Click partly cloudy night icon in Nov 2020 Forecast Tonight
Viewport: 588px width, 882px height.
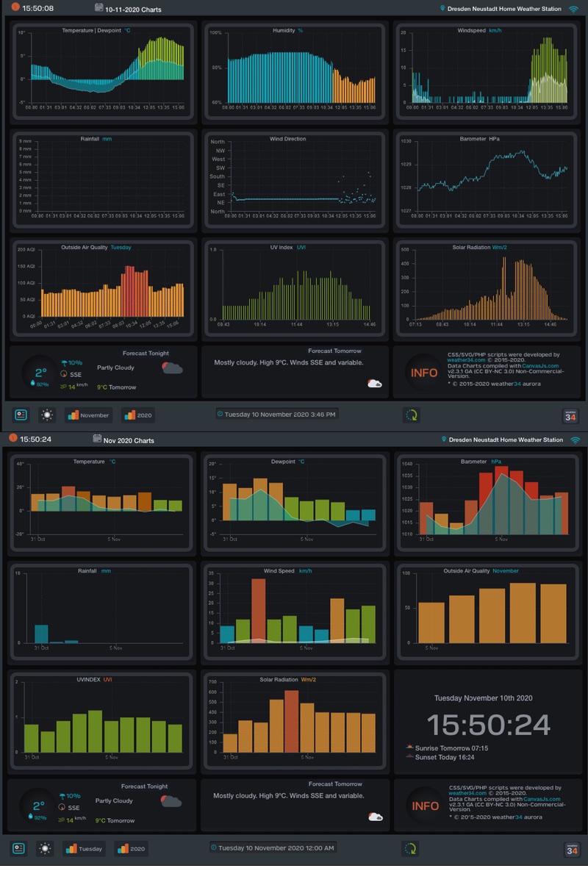[x=172, y=800]
